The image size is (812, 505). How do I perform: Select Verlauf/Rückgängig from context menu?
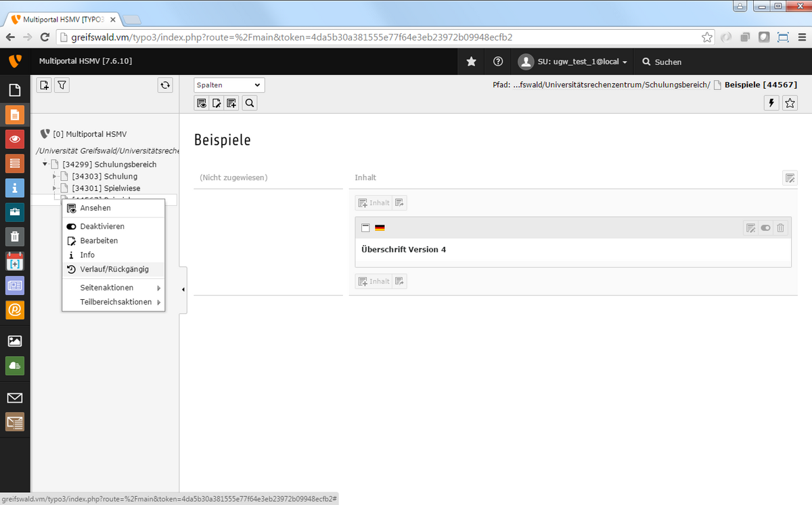point(114,269)
